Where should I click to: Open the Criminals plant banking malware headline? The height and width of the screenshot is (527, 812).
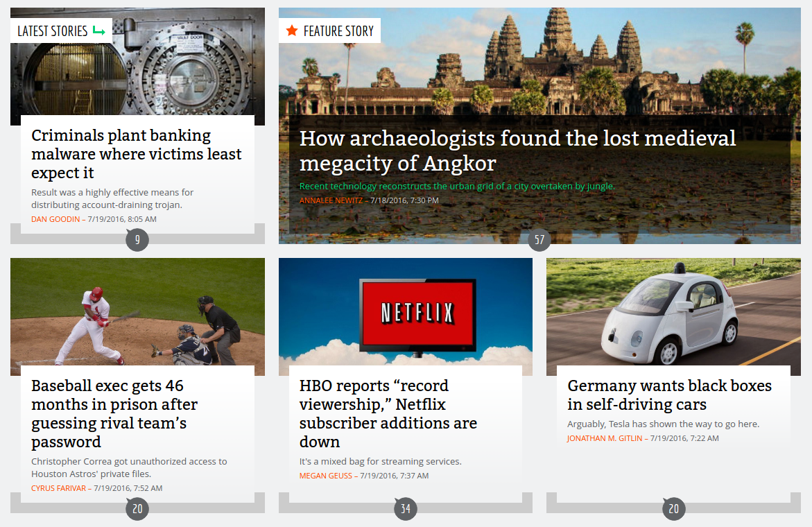tap(136, 154)
